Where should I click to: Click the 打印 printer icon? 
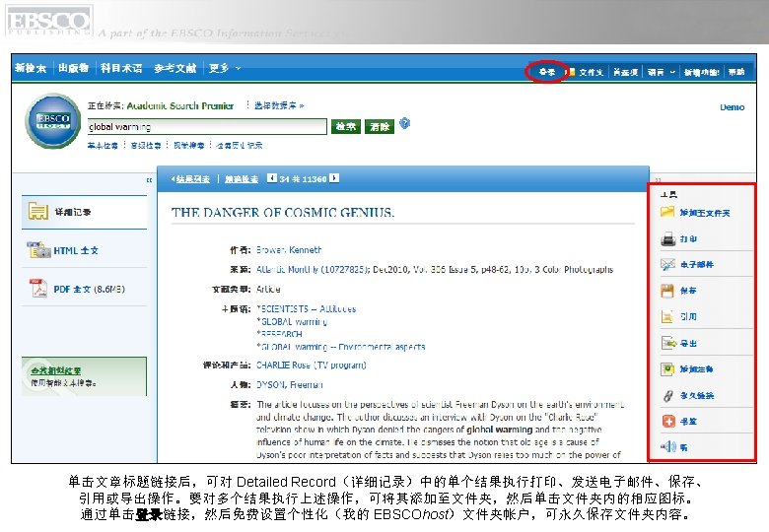tap(667, 239)
